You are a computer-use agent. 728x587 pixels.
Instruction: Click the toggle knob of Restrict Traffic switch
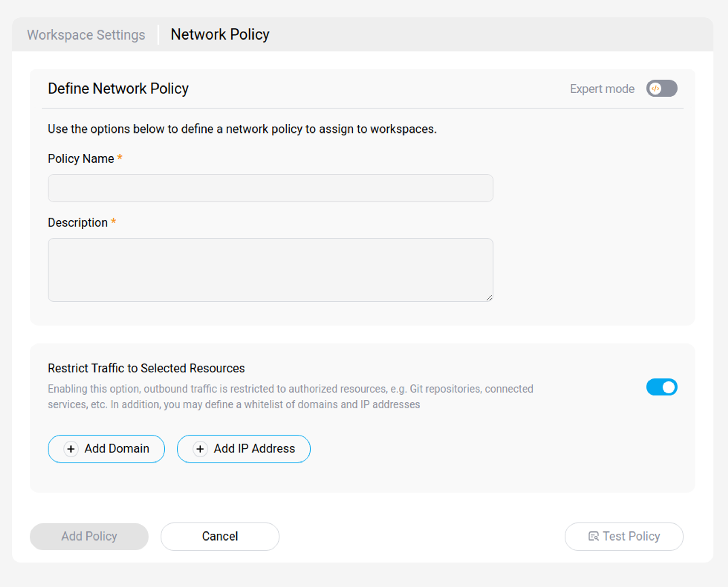click(668, 387)
